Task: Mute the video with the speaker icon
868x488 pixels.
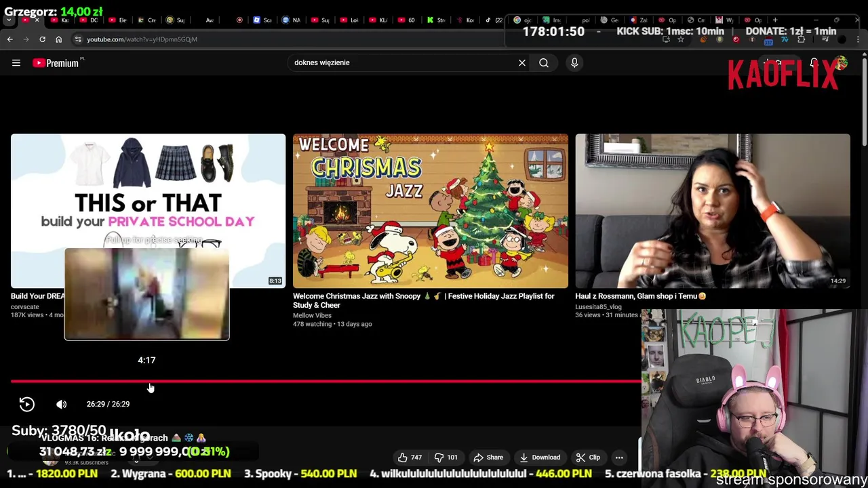Action: click(x=61, y=404)
